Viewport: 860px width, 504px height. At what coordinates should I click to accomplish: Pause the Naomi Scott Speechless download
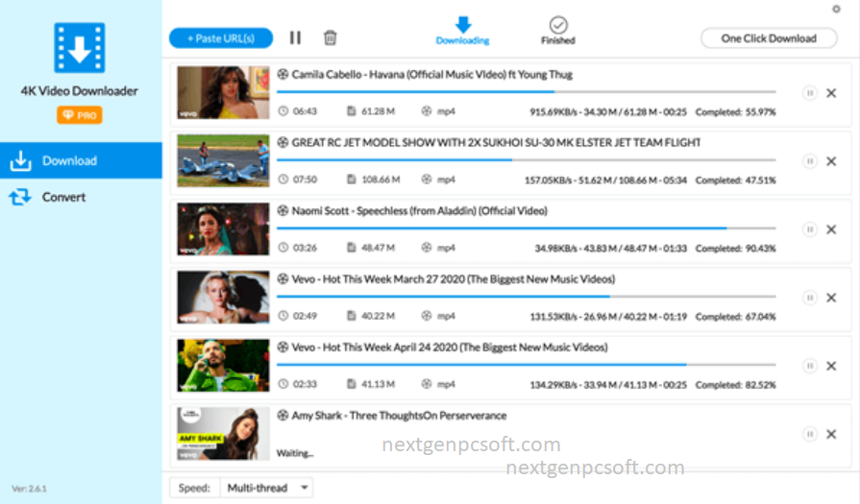tap(809, 229)
